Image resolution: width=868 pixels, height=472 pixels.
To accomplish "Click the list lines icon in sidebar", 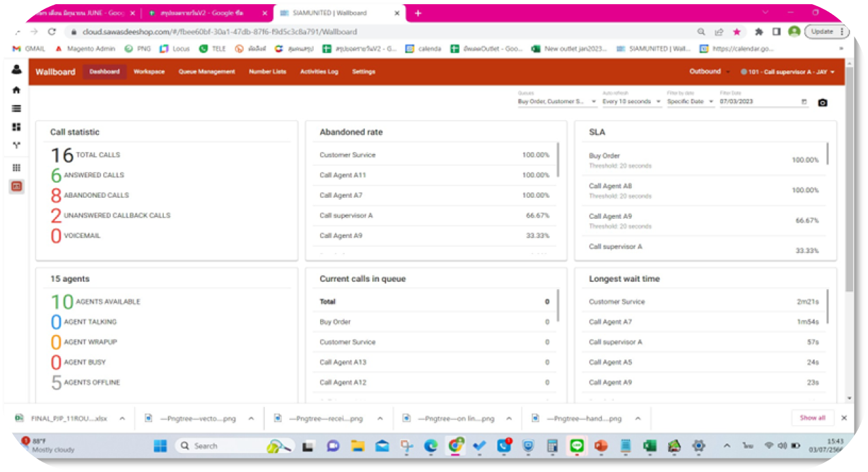I will (16, 108).
